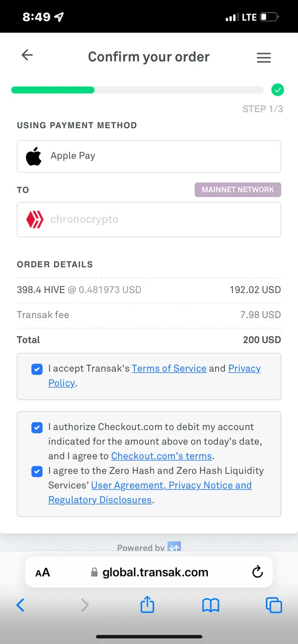298x644 pixels.
Task: Open Safari share sheet
Action: pos(147,604)
